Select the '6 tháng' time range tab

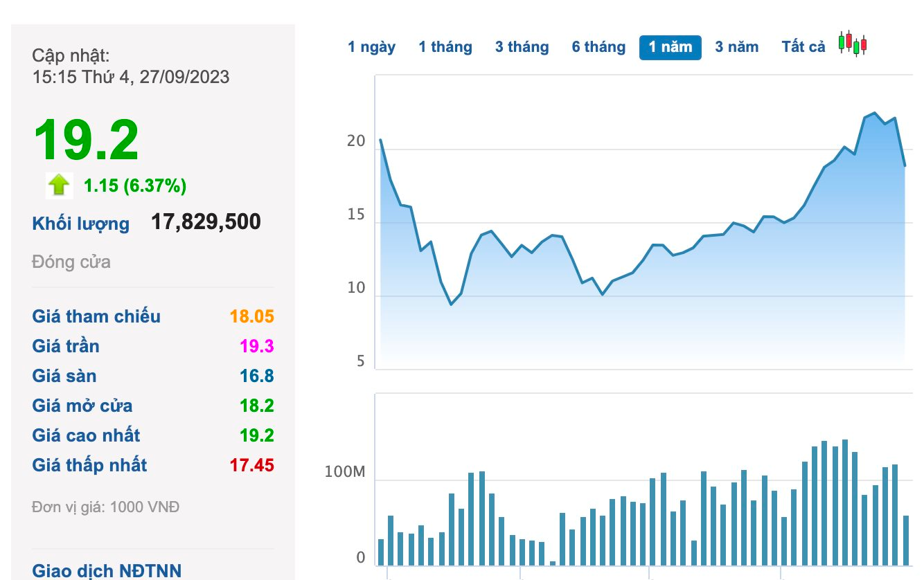coord(598,47)
